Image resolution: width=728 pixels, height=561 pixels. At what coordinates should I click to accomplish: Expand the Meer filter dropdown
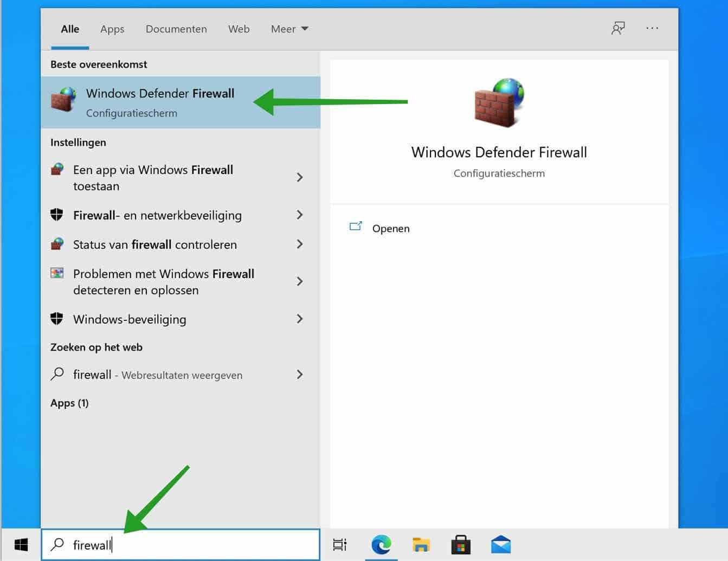pyautogui.click(x=289, y=29)
